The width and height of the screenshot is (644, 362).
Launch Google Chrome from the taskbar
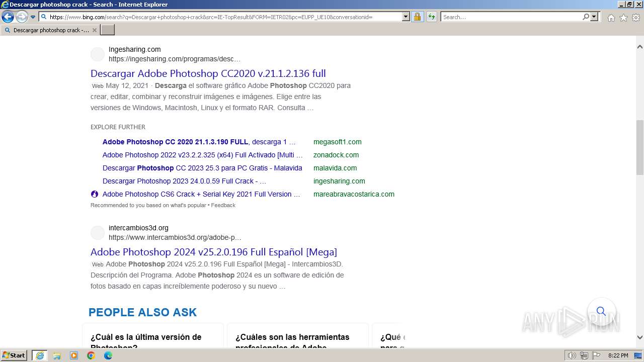click(91, 355)
